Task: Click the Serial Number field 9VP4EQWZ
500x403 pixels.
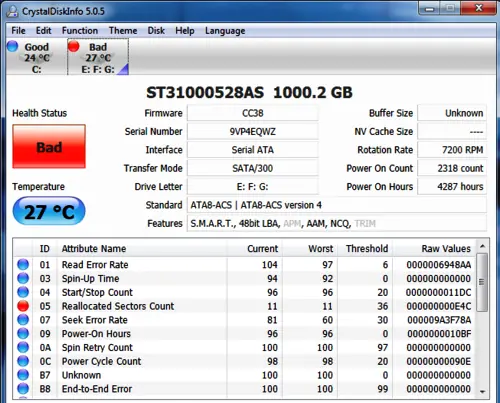Action: (252, 131)
